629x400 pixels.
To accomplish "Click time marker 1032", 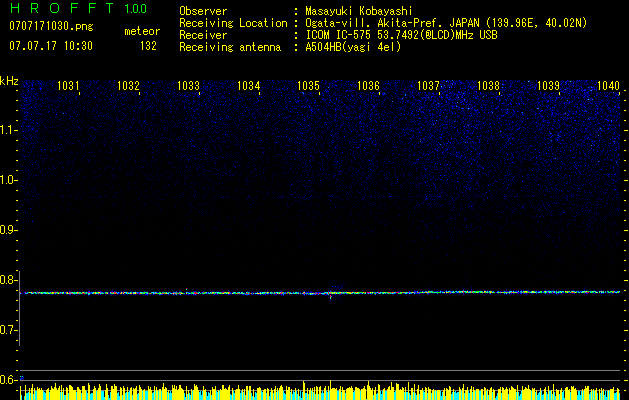I will tap(128, 86).
